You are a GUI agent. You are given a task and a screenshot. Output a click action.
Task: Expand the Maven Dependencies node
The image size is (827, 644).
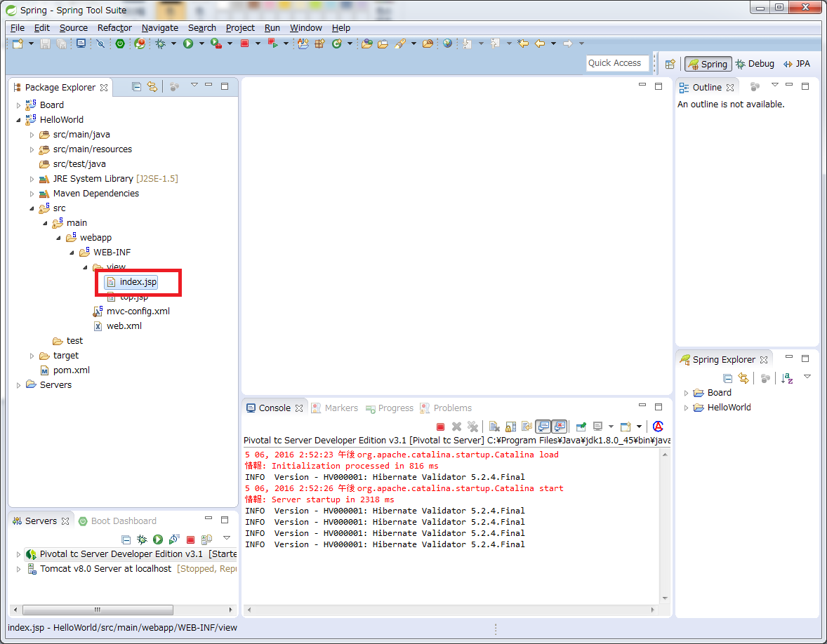[x=32, y=194]
